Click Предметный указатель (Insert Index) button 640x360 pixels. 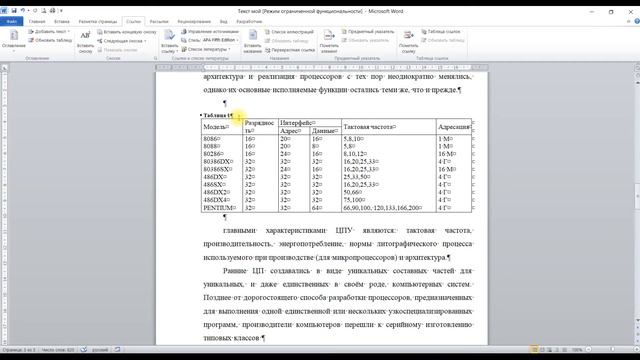click(368, 31)
